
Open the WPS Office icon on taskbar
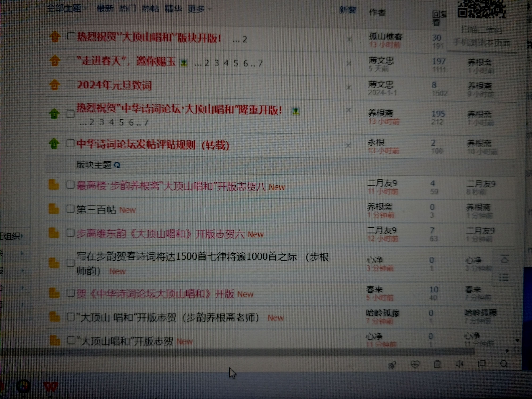click(51, 387)
